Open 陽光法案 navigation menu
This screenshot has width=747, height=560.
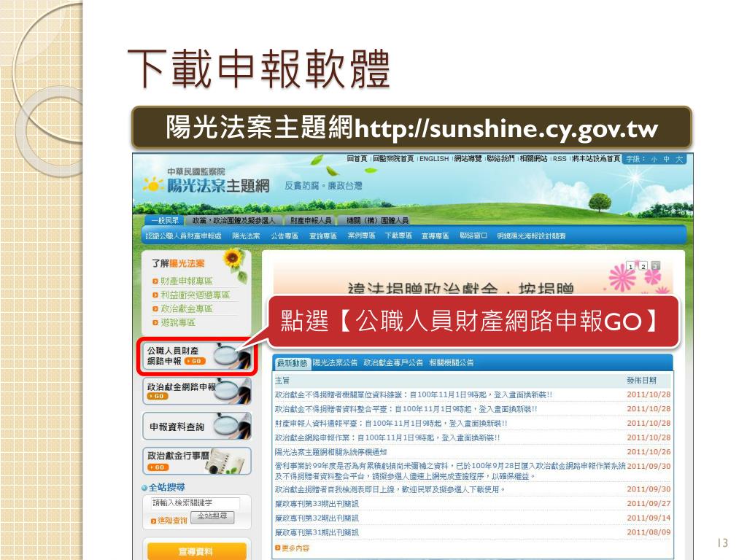pyautogui.click(x=246, y=236)
